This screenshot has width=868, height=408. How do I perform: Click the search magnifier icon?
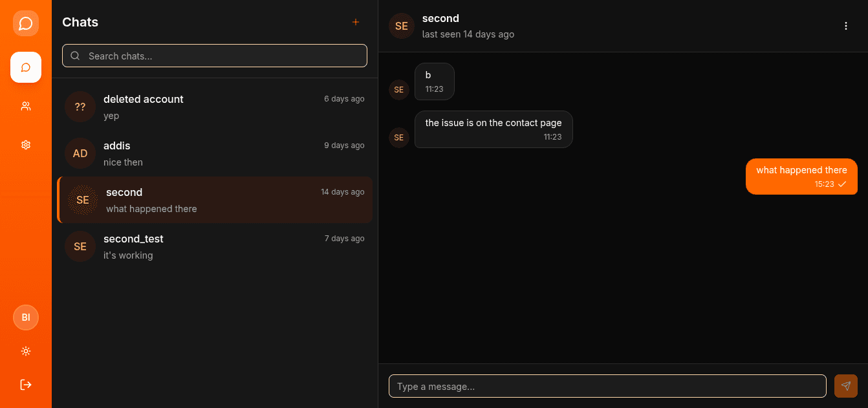click(75, 56)
